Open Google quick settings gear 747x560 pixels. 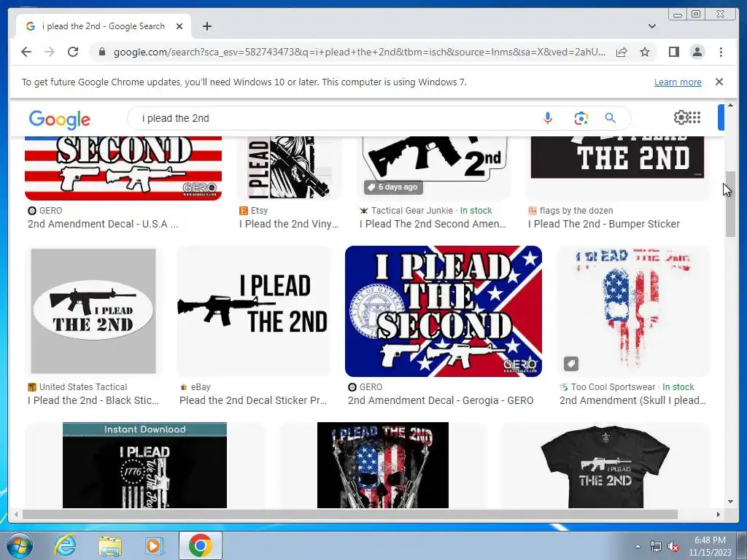[681, 117]
